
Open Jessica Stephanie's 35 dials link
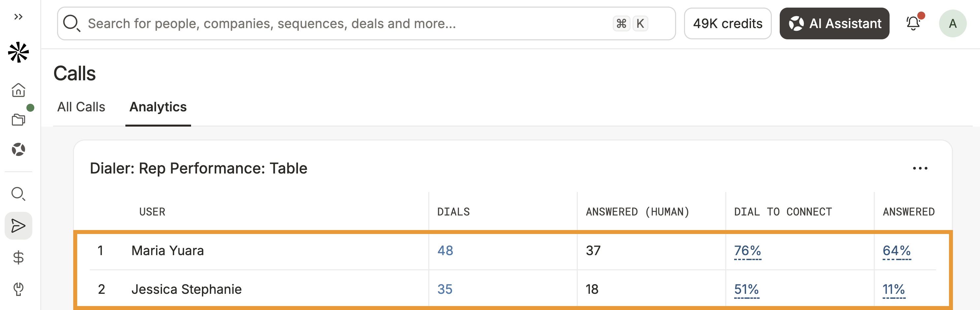point(445,290)
